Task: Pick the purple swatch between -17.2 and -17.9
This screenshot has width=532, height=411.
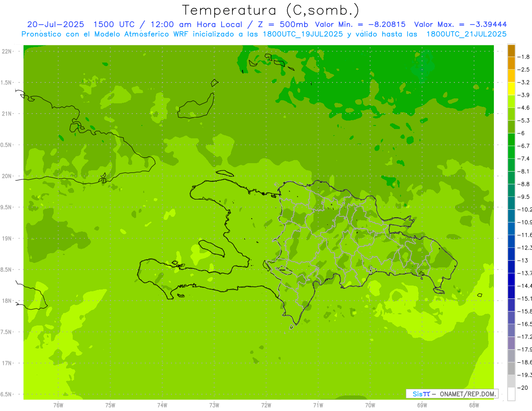Action: [x=511, y=343]
